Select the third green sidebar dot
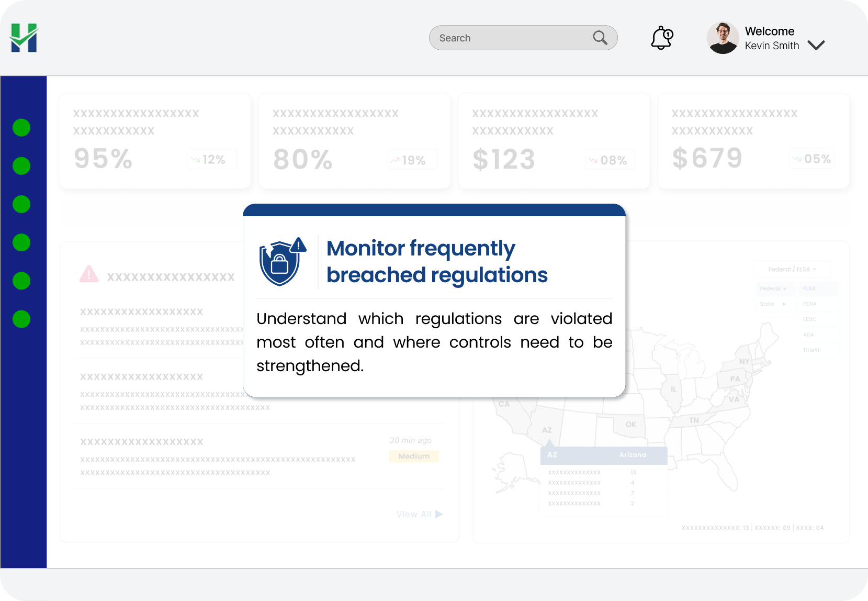This screenshot has width=868, height=601. pos(21,204)
